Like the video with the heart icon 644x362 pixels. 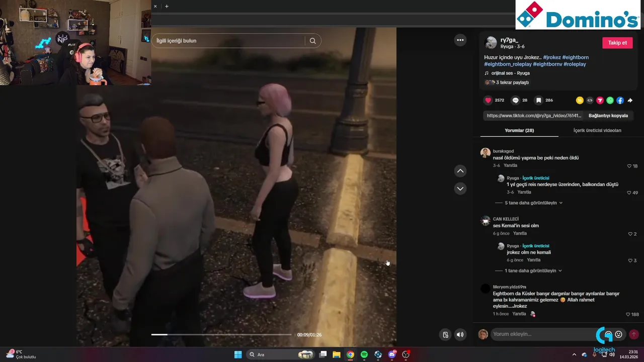click(488, 101)
